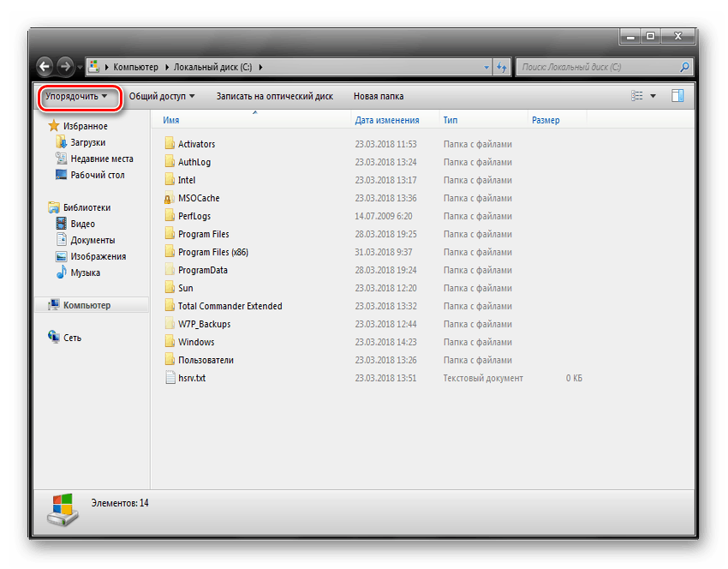Open Загрузки in Favorites sidebar
This screenshot has width=728, height=569.
[87, 142]
